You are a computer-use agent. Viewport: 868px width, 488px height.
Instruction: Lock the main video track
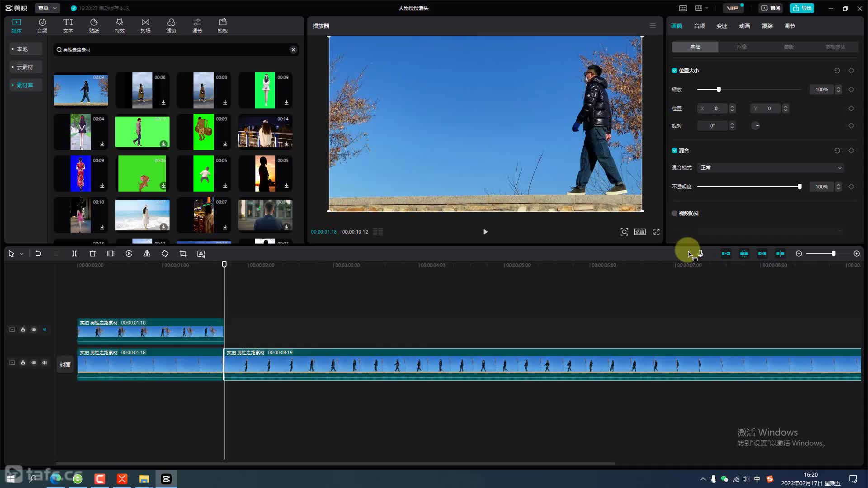point(23,363)
